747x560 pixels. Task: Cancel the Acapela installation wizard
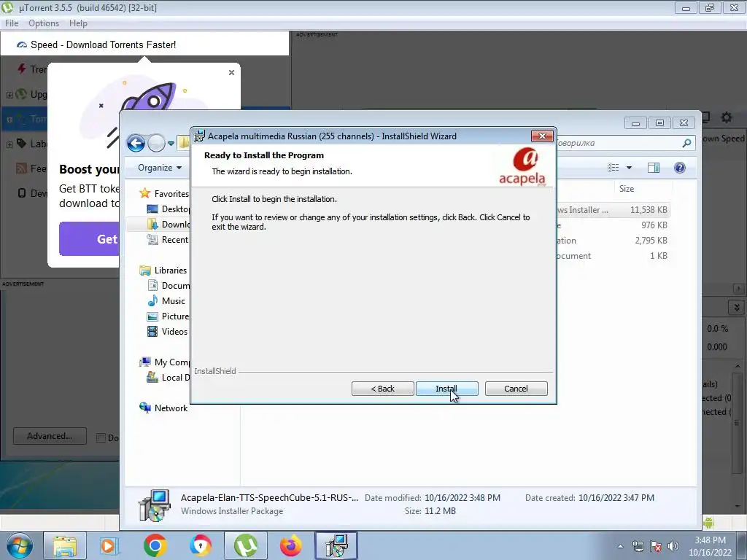(516, 389)
